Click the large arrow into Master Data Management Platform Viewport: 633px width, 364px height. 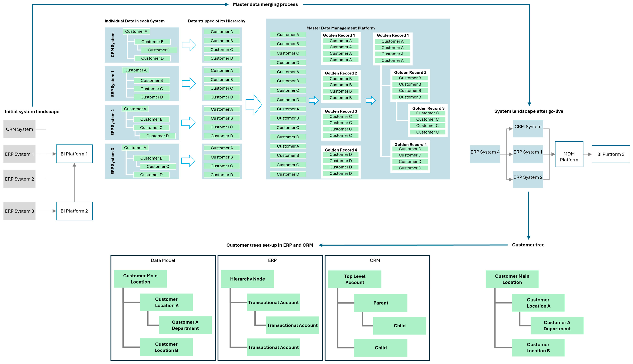253,105
